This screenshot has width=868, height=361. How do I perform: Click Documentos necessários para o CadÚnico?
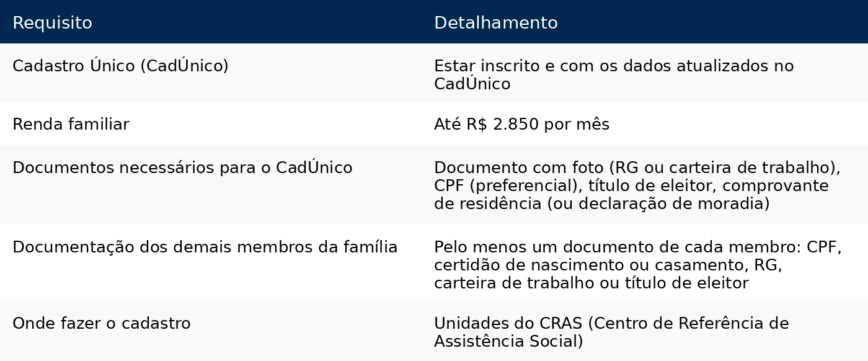click(182, 168)
